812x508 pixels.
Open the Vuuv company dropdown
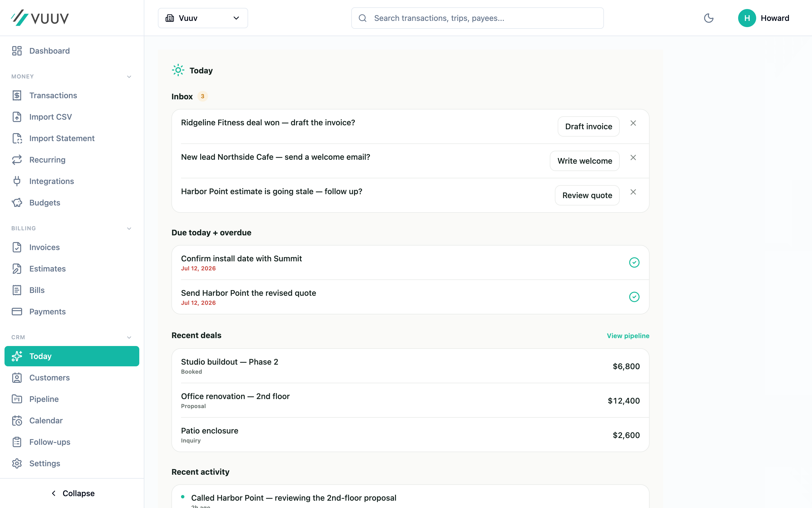point(203,18)
